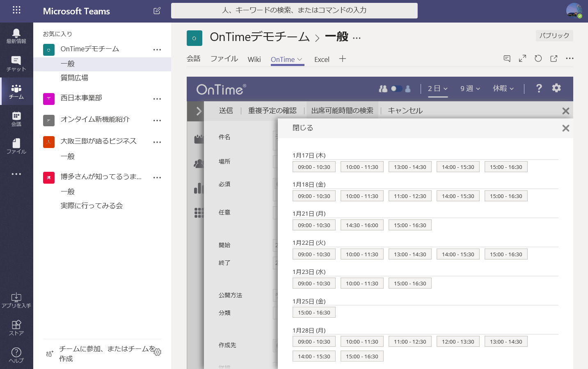Select 1月18日 11:00 - 12:30 slot
588x369 pixels.
pos(410,196)
